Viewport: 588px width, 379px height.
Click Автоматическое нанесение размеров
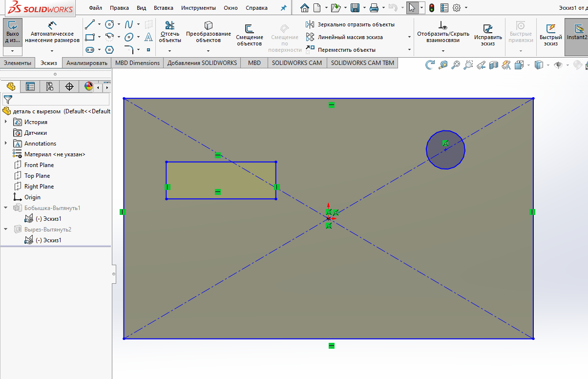pos(52,32)
